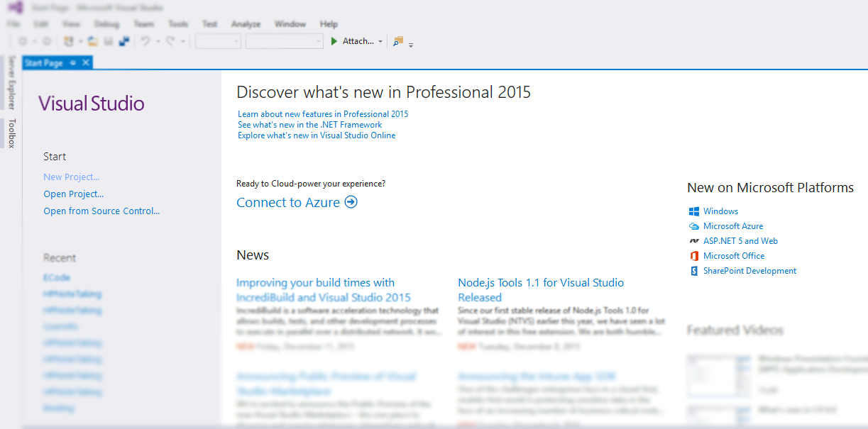This screenshot has height=429, width=868.
Task: Click the New Project toolbar icon
Action: pos(69,42)
